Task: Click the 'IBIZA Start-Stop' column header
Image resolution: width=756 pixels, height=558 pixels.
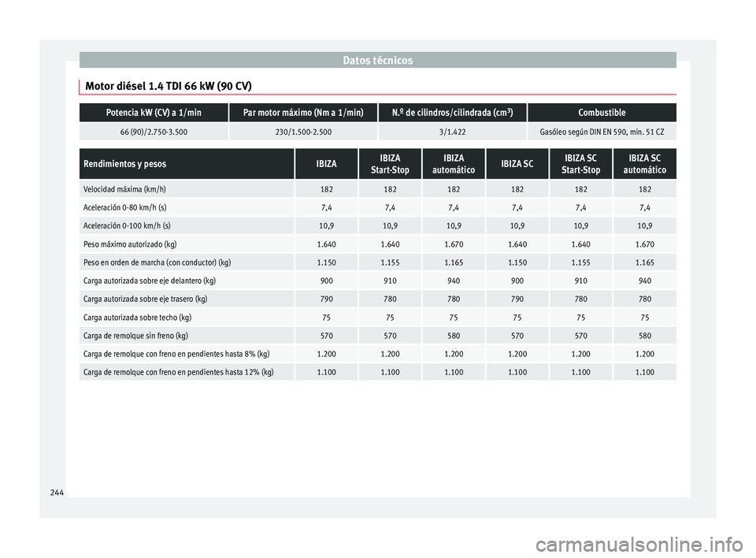Action: [390, 164]
